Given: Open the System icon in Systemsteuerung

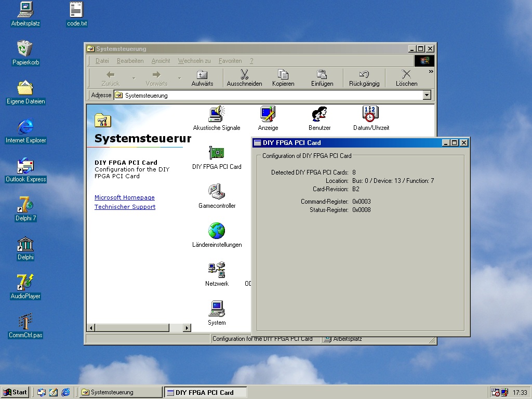Looking at the screenshot, I should tap(217, 309).
